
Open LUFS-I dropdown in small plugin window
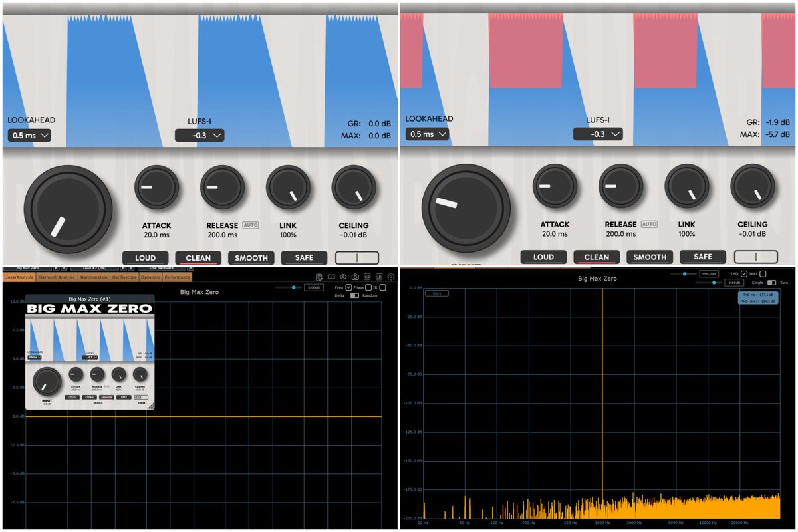tap(90, 357)
